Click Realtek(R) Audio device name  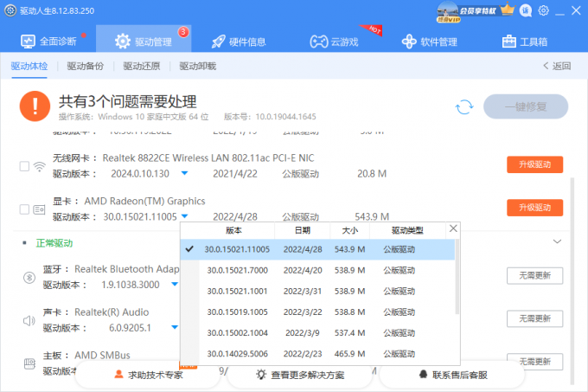coord(112,312)
